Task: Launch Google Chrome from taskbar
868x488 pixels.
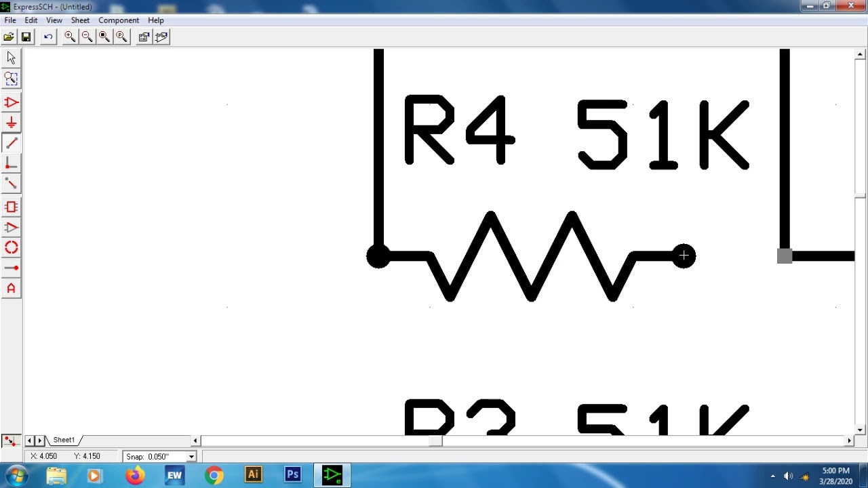Action: tap(214, 476)
